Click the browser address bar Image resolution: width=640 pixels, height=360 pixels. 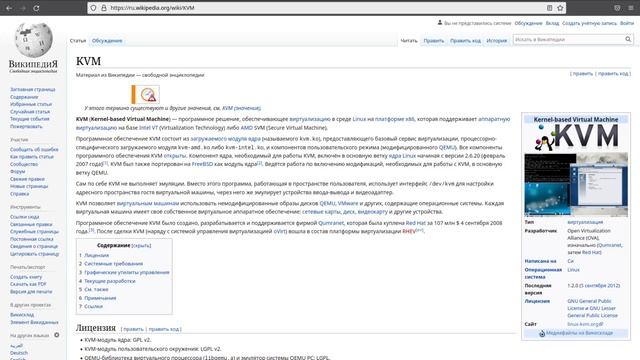pos(327,8)
